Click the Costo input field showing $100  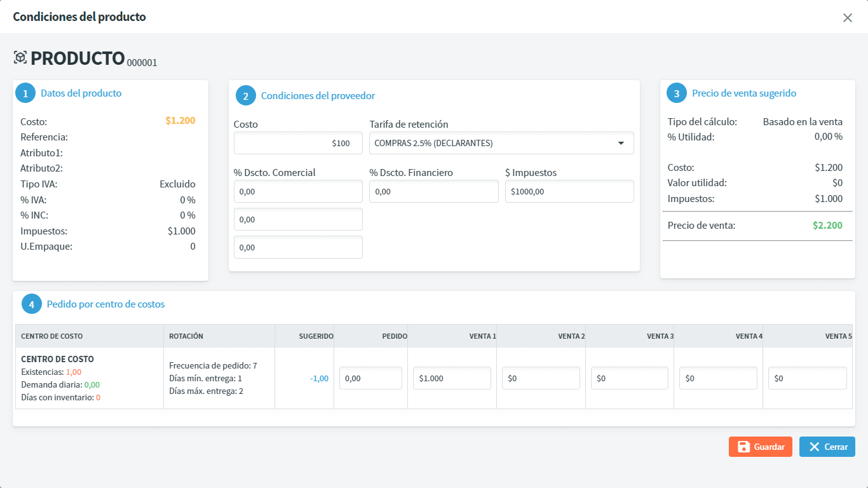pos(298,143)
